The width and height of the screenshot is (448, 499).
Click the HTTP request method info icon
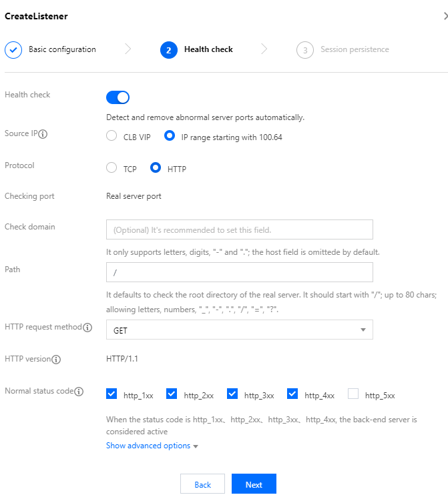87,328
